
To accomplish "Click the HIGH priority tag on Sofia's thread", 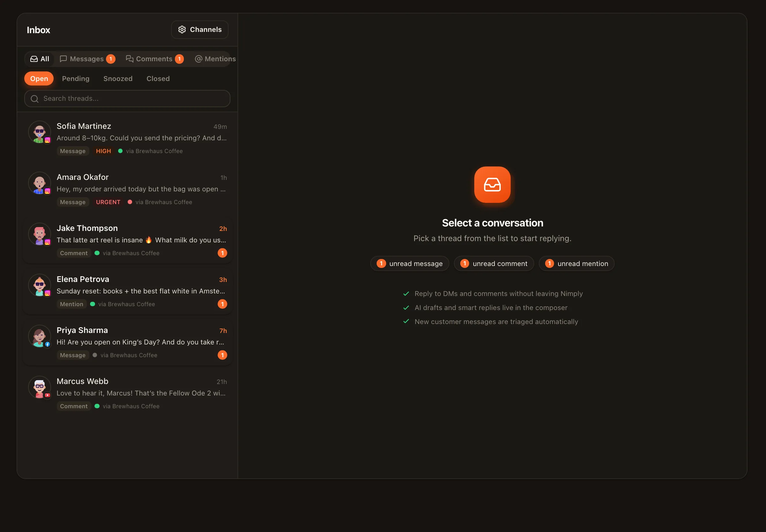I will click(x=103, y=151).
